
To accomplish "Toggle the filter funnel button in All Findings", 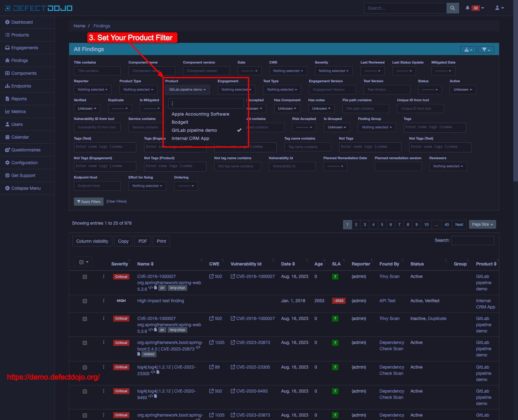I will [x=486, y=50].
